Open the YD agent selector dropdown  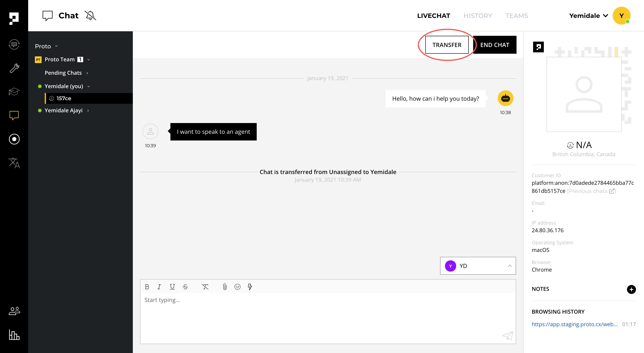(478, 266)
